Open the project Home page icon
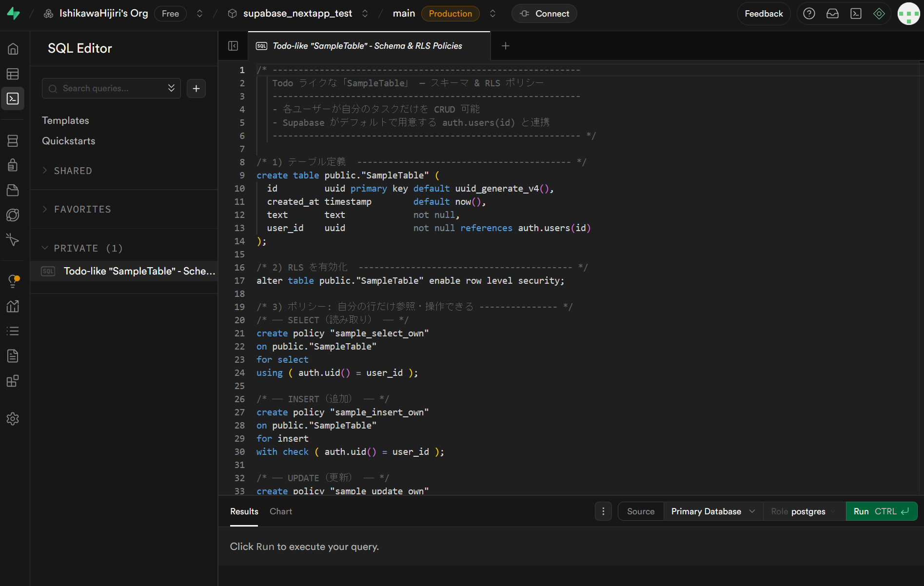Image resolution: width=924 pixels, height=586 pixels. tap(13, 49)
